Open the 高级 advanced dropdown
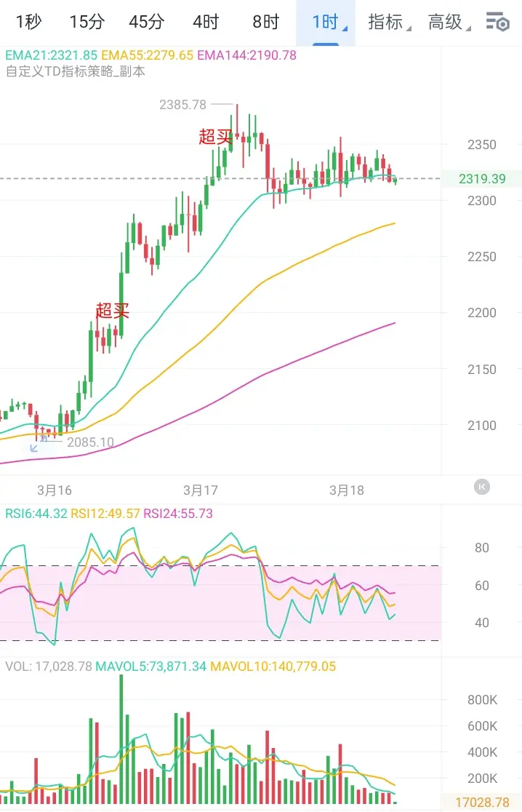The image size is (522, 812). click(449, 22)
